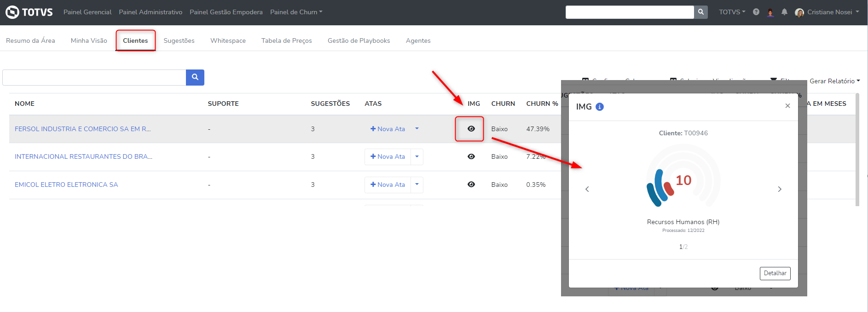This screenshot has height=312, width=868.
Task: View IMG for FERSOL INDUSTRIA row
Action: pos(471,129)
